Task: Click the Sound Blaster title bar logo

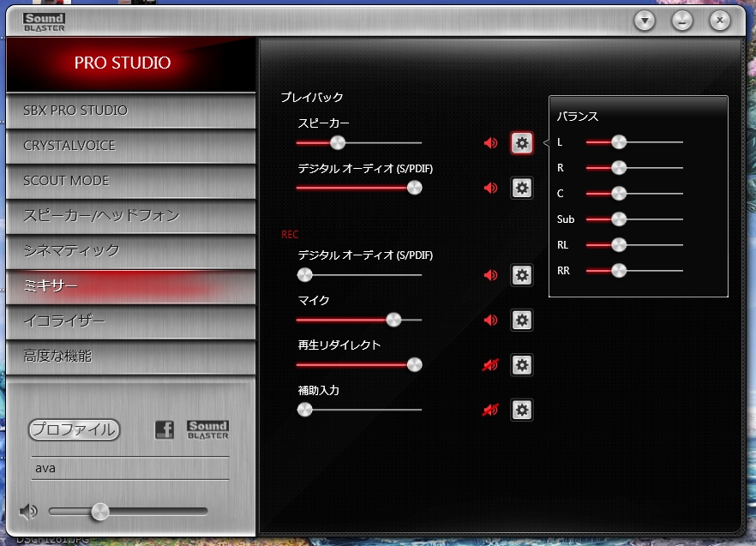Action: 44,22
